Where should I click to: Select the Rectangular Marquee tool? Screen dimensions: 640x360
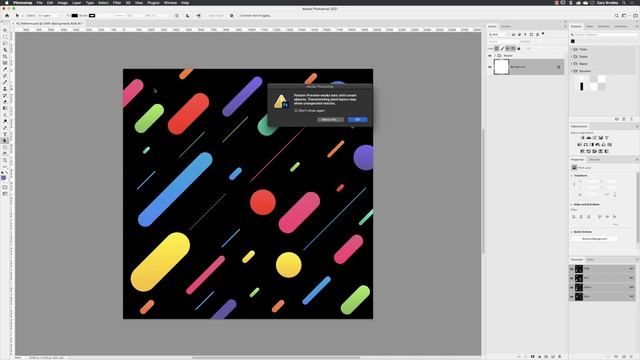tap(5, 37)
